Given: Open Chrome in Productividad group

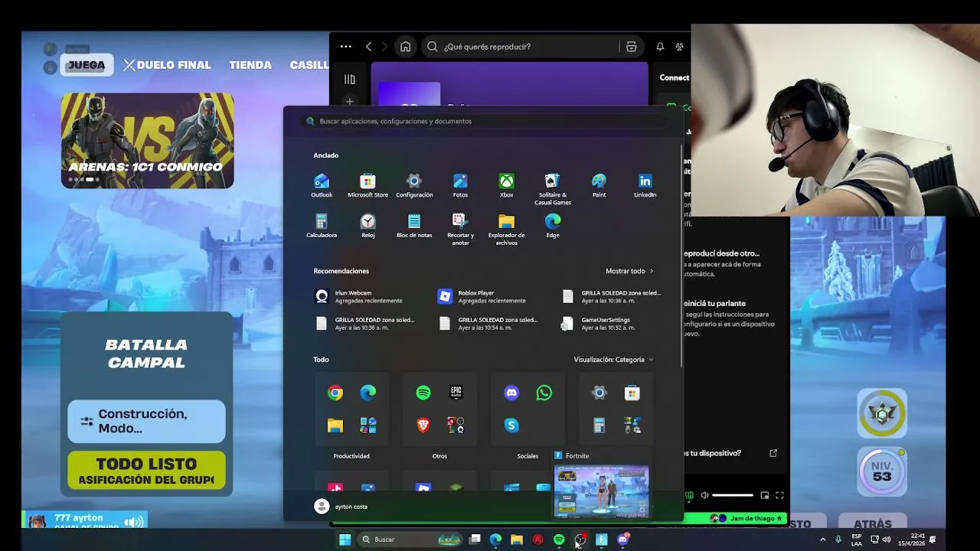Looking at the screenshot, I should pyautogui.click(x=335, y=393).
